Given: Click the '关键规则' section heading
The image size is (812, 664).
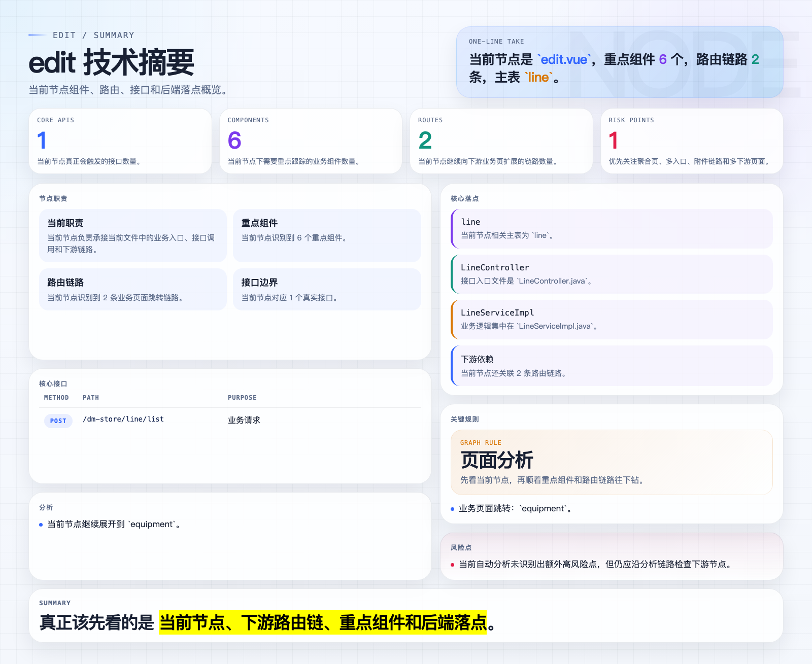Looking at the screenshot, I should (465, 419).
